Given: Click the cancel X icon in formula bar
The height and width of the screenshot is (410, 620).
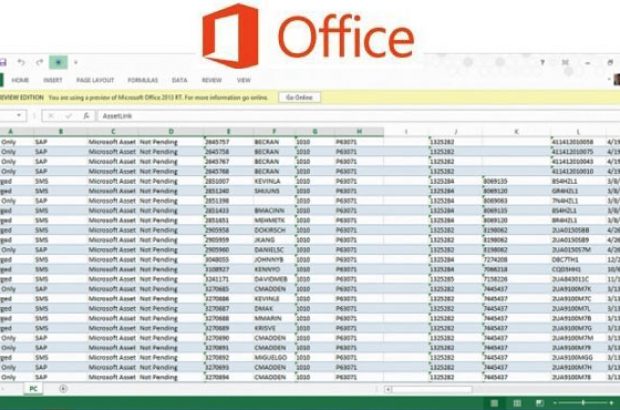Looking at the screenshot, I should coord(51,116).
